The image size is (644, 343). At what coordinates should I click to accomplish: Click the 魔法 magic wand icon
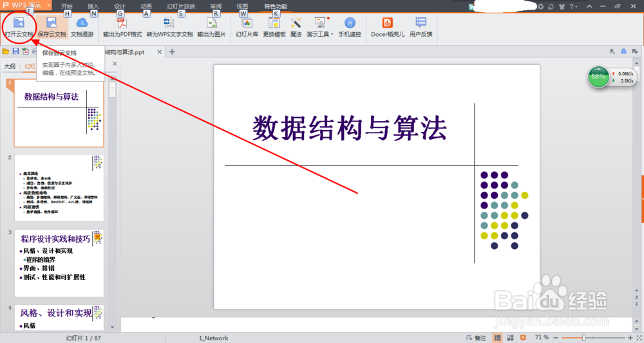296,23
